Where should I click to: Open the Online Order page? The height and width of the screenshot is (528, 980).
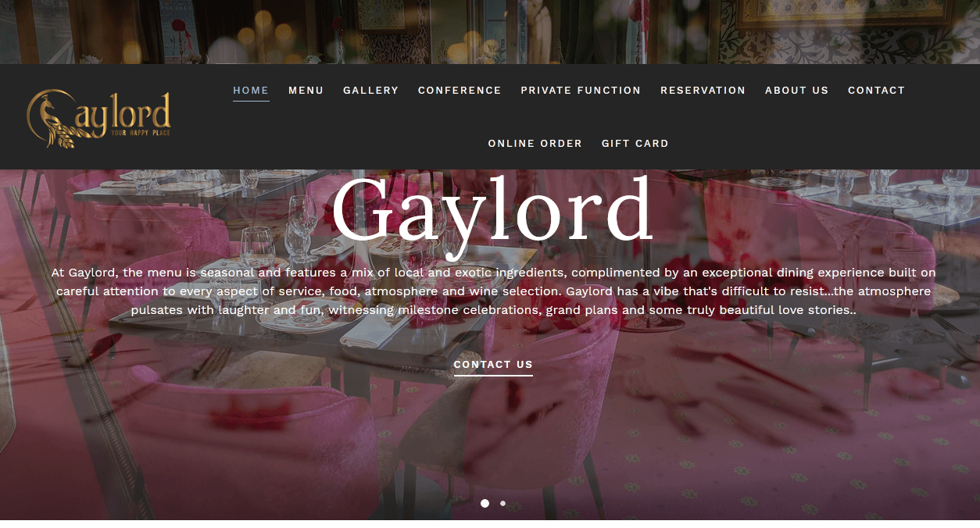(x=535, y=144)
